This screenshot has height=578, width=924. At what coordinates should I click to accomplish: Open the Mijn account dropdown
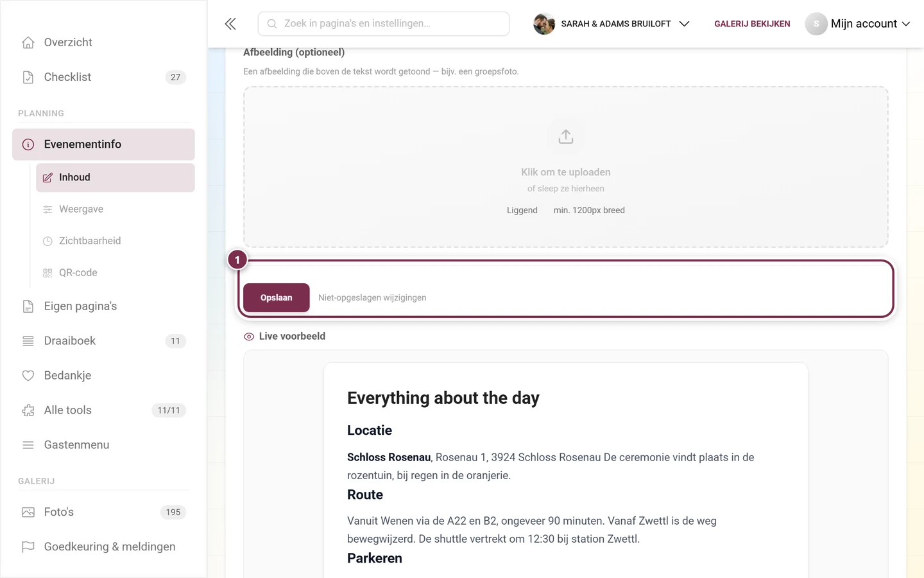[859, 24]
